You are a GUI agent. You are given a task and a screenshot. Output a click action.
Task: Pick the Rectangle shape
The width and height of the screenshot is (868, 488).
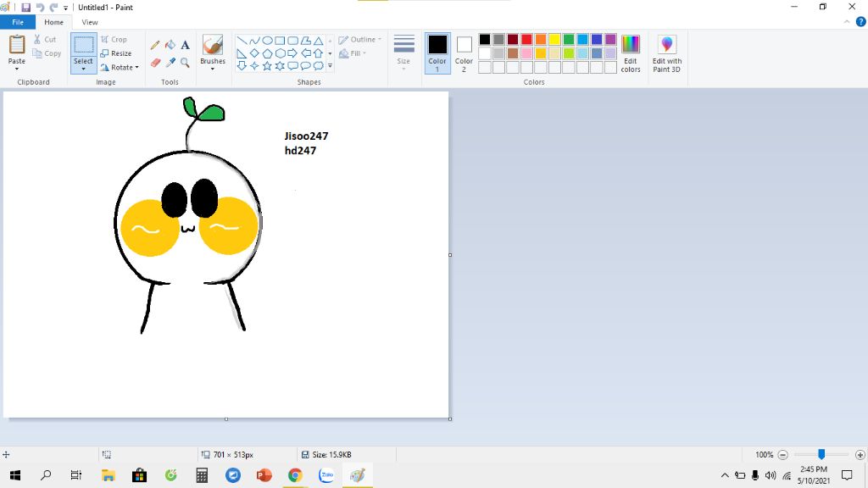click(x=280, y=41)
